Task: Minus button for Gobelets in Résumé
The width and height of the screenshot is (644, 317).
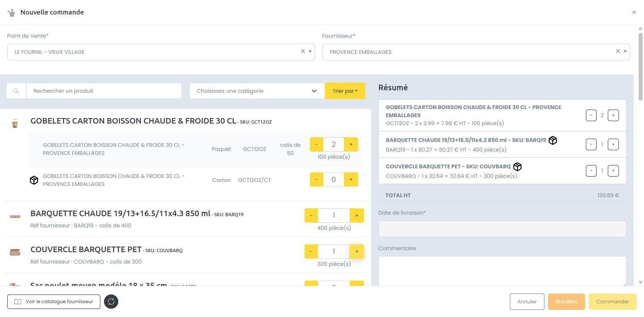Action: coord(591,115)
